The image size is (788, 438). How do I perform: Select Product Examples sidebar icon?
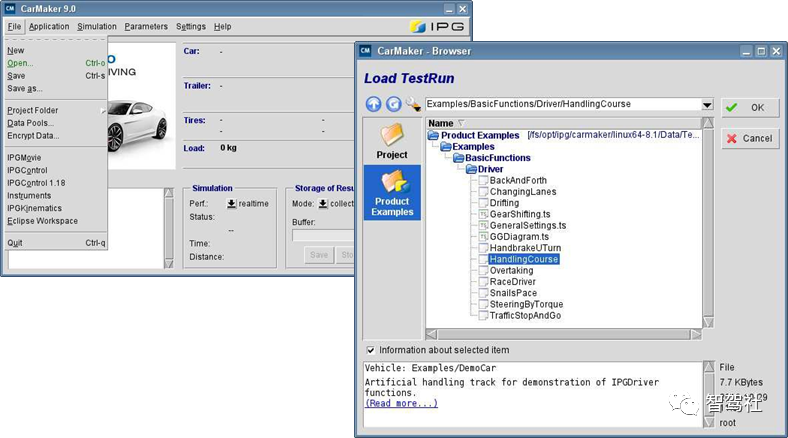point(392,193)
